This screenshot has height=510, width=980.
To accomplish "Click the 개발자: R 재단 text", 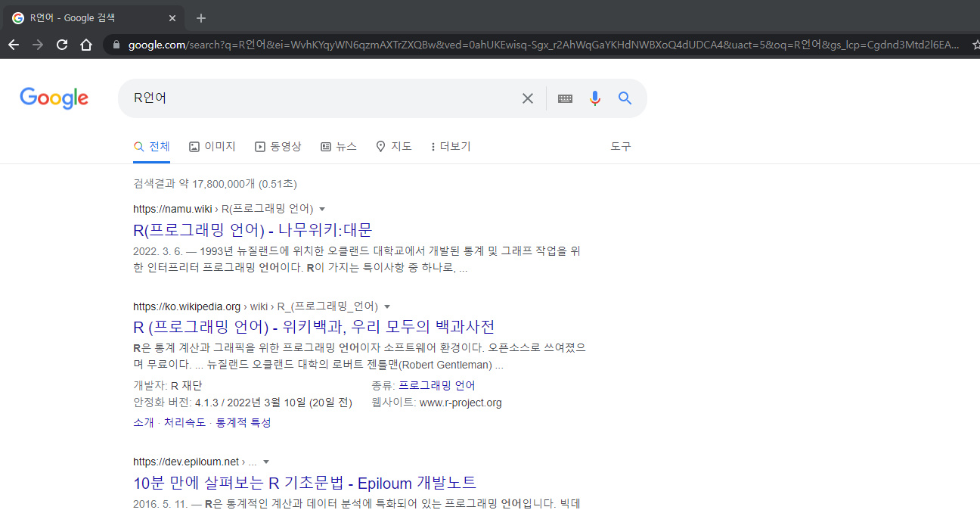I will (168, 385).
